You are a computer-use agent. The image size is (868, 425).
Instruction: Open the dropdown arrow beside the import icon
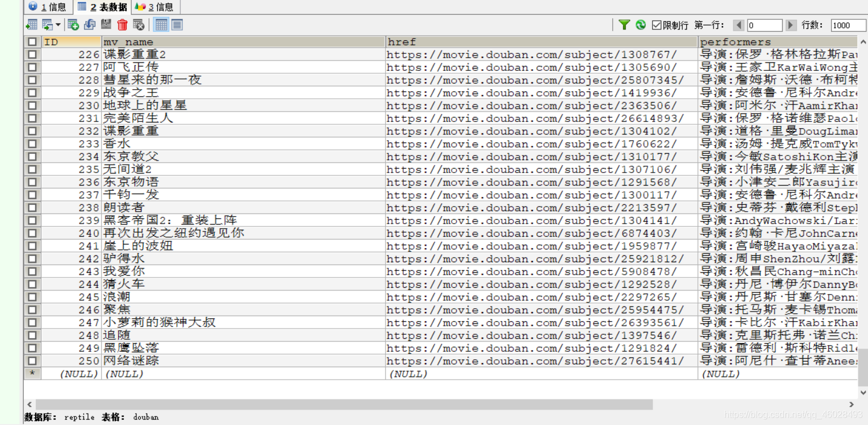click(x=58, y=25)
